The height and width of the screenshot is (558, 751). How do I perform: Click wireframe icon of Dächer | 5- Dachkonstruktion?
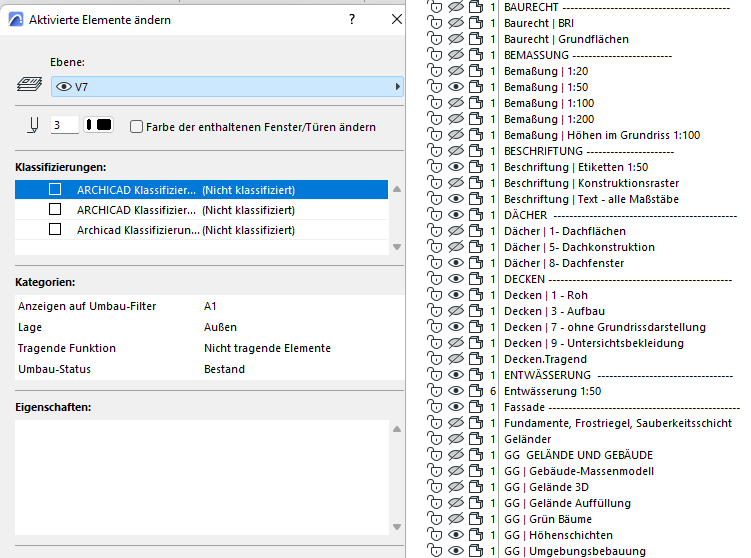coord(476,247)
